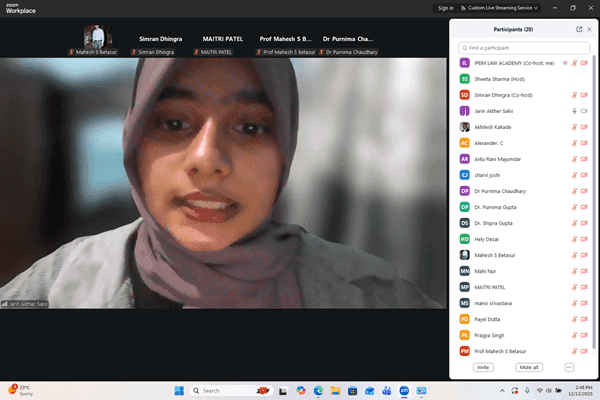Click video-off icon for Antu Rani Majumdar
The width and height of the screenshot is (600, 400).
[x=584, y=159]
